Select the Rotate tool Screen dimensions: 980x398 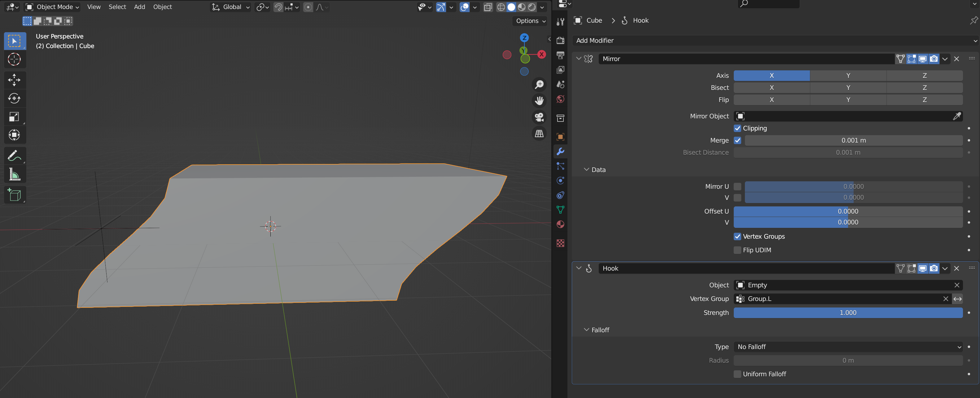tap(15, 98)
